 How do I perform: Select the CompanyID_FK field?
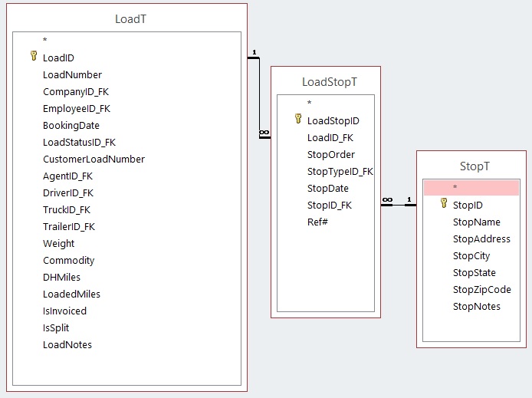[76, 91]
